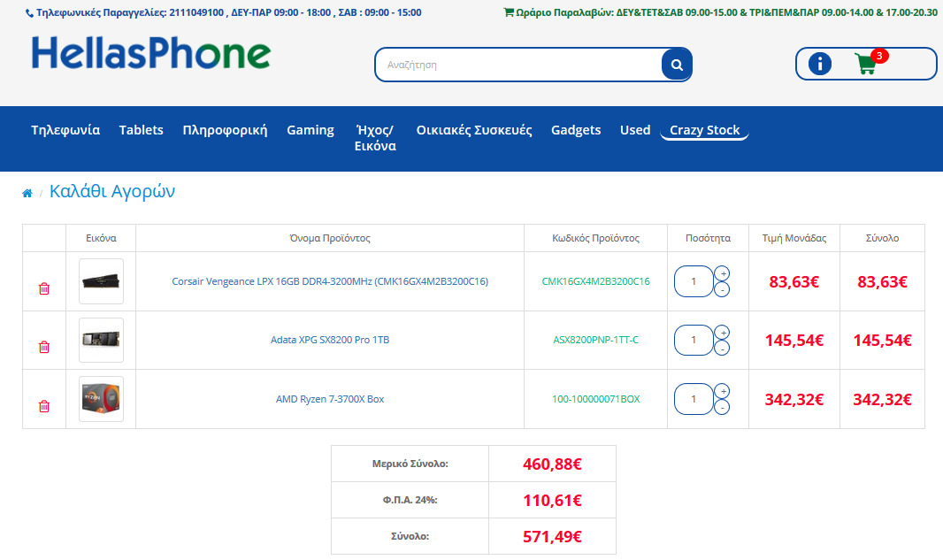Click the Όνομα Προϊόντος column header
This screenshot has width=943, height=560.
(330, 238)
